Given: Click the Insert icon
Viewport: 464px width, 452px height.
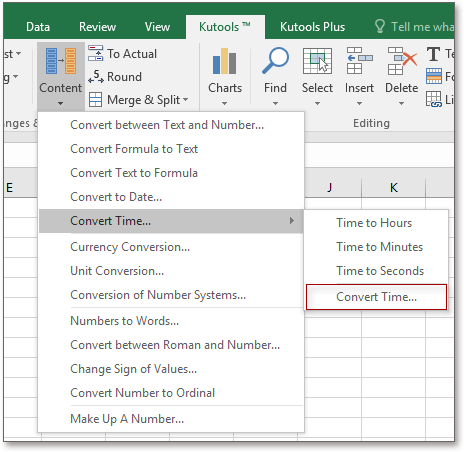Looking at the screenshot, I should click(x=359, y=60).
